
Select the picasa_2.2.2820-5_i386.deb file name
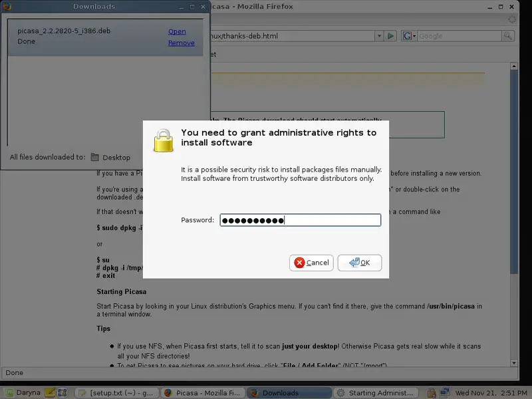pyautogui.click(x=64, y=31)
